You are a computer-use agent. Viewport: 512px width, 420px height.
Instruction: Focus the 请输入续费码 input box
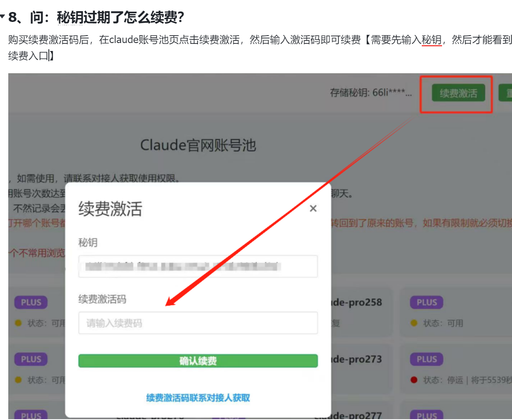click(x=198, y=323)
